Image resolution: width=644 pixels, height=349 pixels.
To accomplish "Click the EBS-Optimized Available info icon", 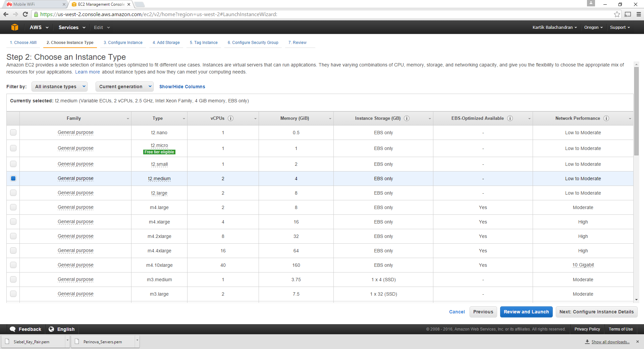I will pyautogui.click(x=510, y=118).
